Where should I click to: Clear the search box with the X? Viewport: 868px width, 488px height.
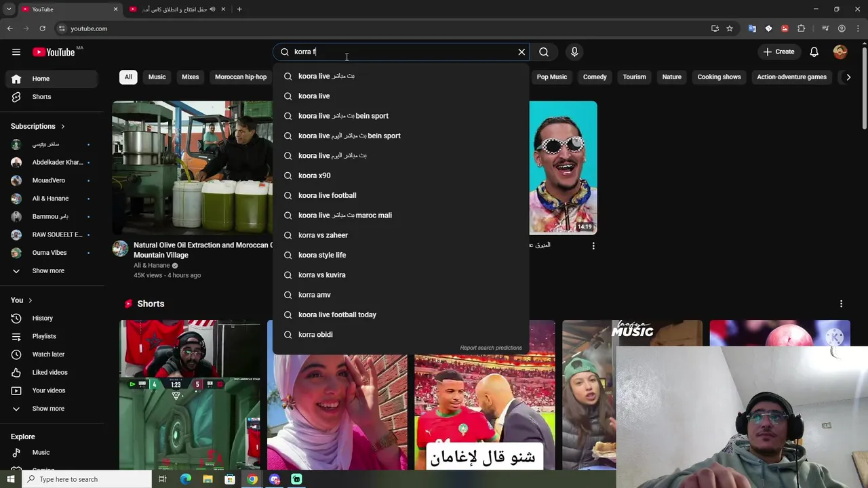coord(521,52)
